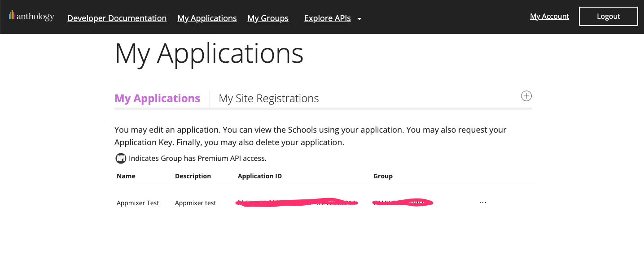Screen dimensions: 644x276
Task: Click the redacted Application ID value
Action: pyautogui.click(x=297, y=203)
